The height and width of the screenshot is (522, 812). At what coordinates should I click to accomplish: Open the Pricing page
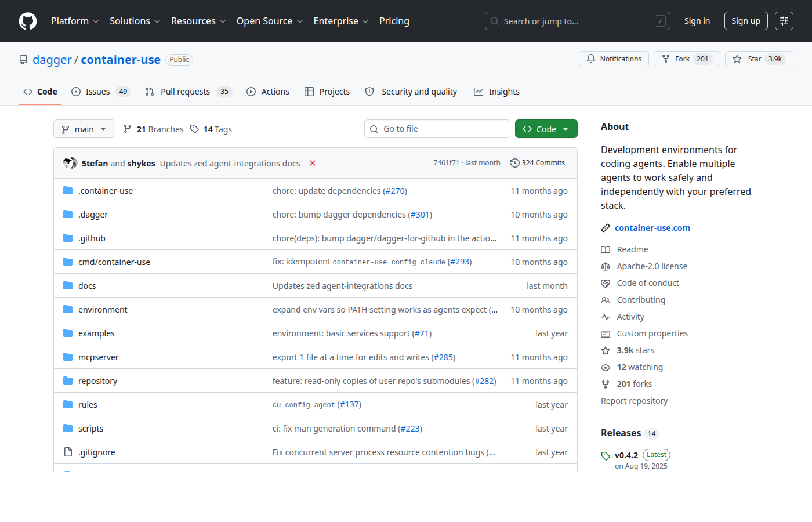click(394, 21)
